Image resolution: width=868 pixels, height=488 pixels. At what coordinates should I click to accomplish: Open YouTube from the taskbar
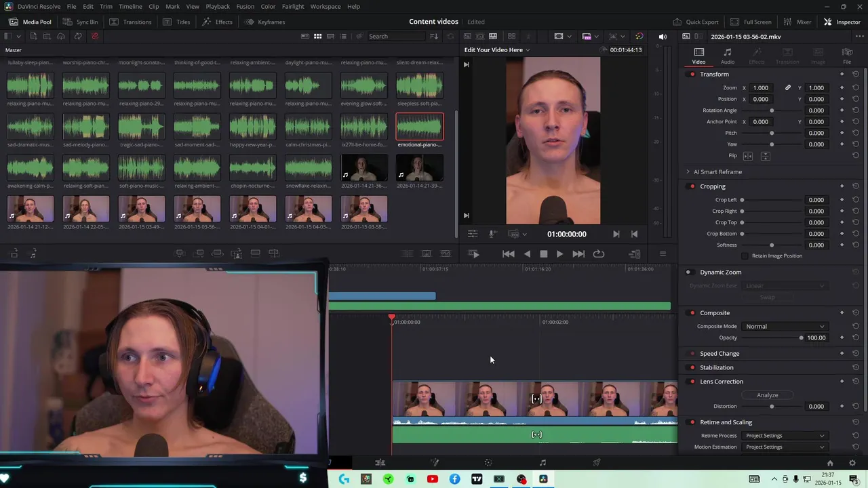(x=432, y=479)
